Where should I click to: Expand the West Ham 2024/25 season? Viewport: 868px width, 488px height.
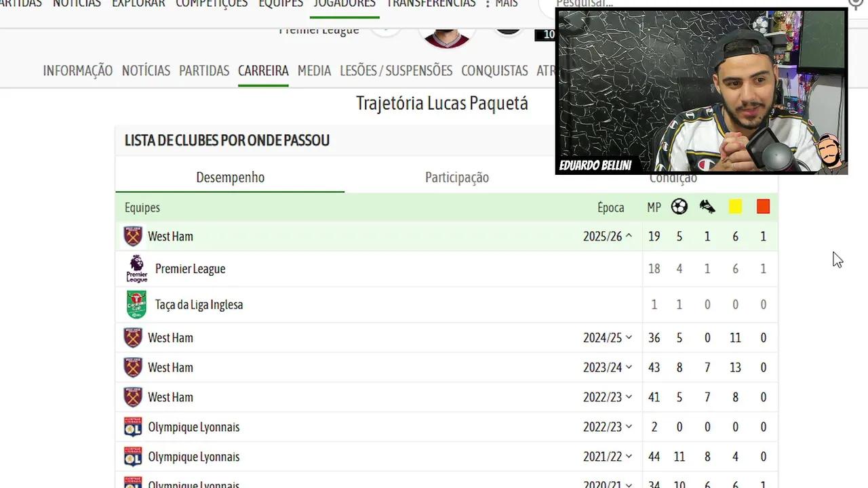point(608,338)
